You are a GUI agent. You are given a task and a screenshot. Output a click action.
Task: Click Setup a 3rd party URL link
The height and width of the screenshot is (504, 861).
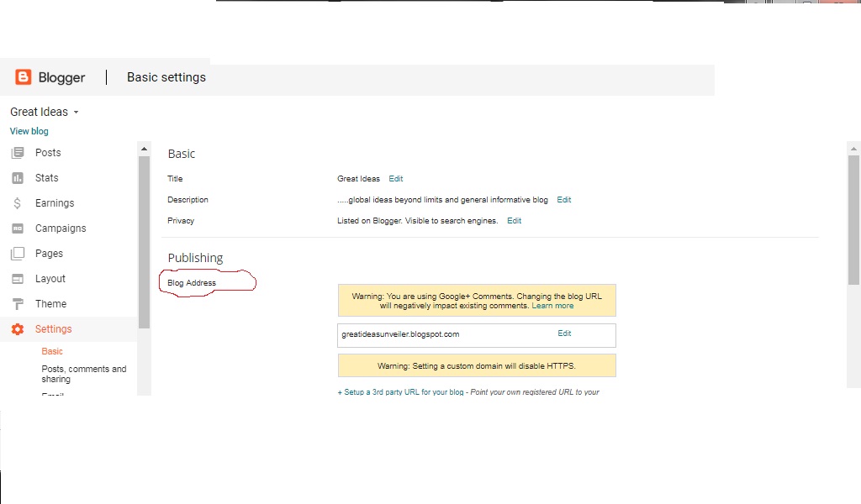point(400,392)
